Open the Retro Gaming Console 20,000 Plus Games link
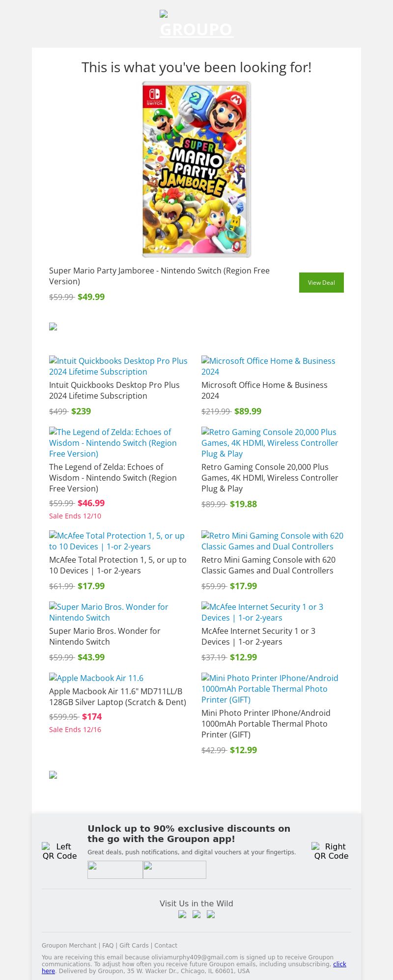The height and width of the screenshot is (980, 393). coord(270,442)
